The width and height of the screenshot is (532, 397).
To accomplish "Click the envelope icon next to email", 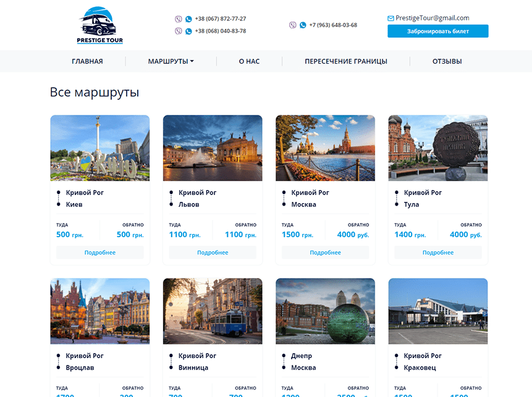I will (391, 19).
